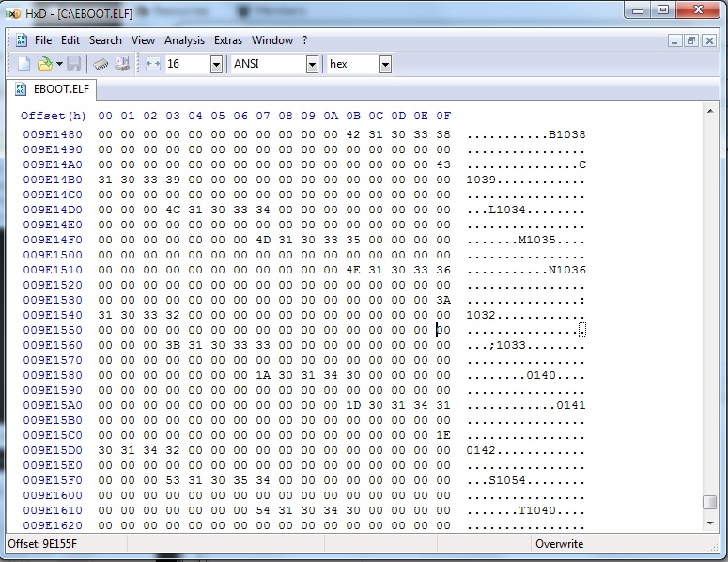Click the Offset: 9E155F status entry
Screen dimensions: 728x562
[42, 544]
